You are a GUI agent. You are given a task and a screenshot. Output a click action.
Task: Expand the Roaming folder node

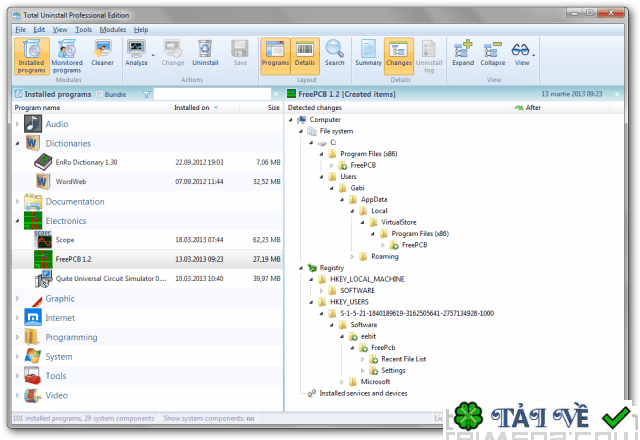click(x=352, y=257)
